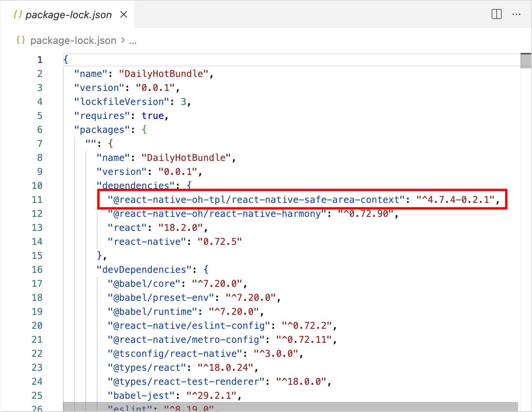Click the "DailyHotBundle" value on line 2
This screenshot has height=412, width=532.
point(164,74)
